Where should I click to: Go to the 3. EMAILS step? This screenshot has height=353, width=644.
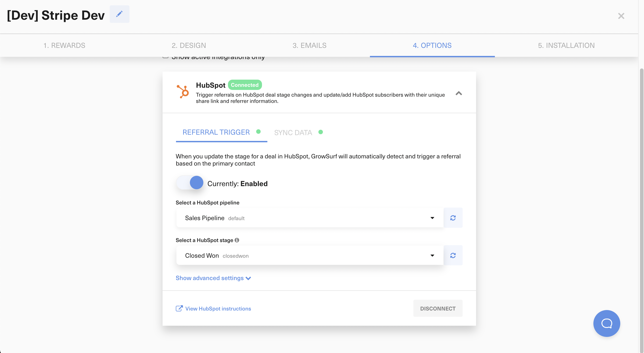309,45
